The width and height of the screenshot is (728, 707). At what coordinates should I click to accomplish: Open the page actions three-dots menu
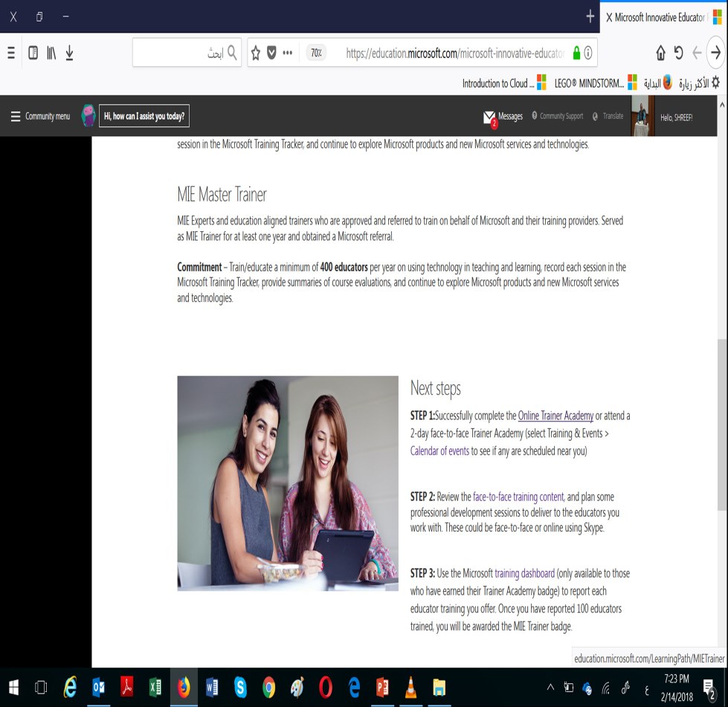[287, 53]
